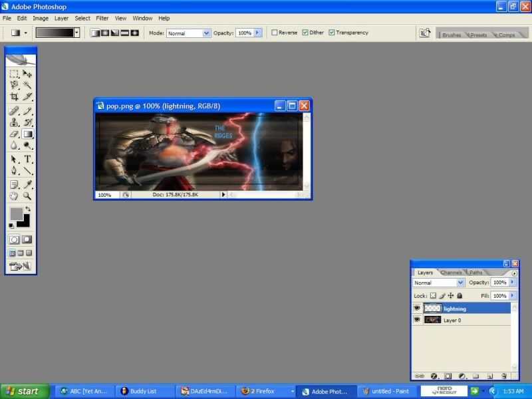Open layer blend mode dropdown

click(460, 282)
